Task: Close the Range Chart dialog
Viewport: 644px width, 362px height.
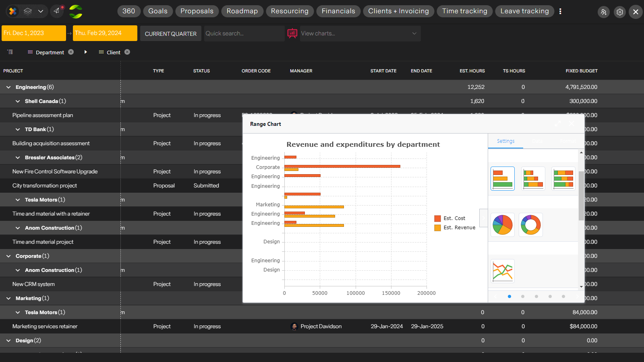Action: [572, 123]
